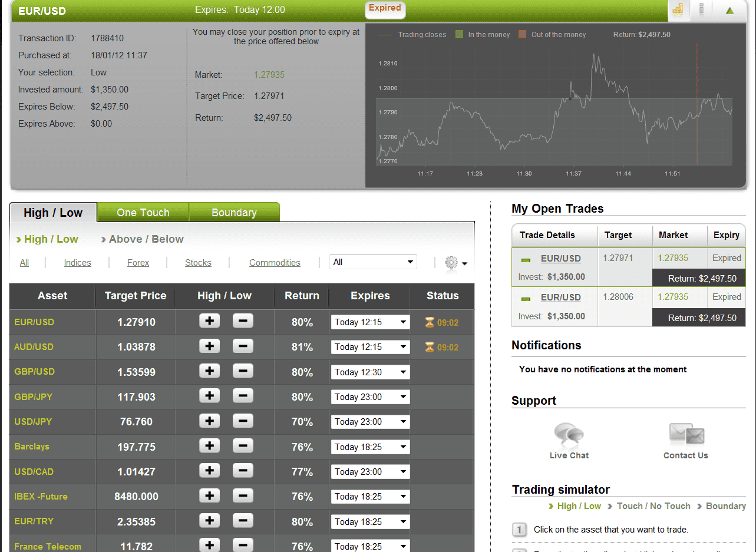Open the mobile app icon at top right

[701, 11]
